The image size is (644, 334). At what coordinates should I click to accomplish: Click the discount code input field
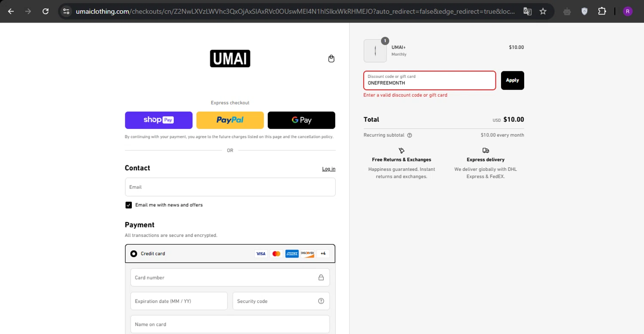(x=430, y=80)
